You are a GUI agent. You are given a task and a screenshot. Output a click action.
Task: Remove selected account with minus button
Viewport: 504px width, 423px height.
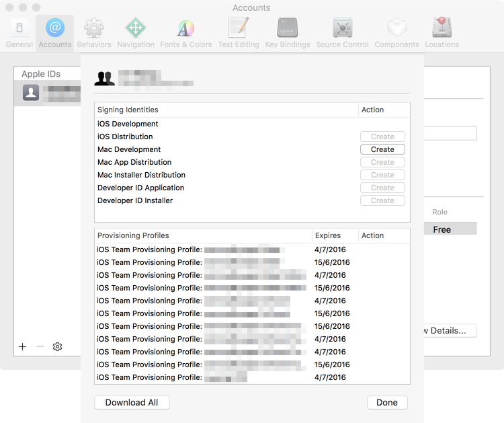pos(40,346)
